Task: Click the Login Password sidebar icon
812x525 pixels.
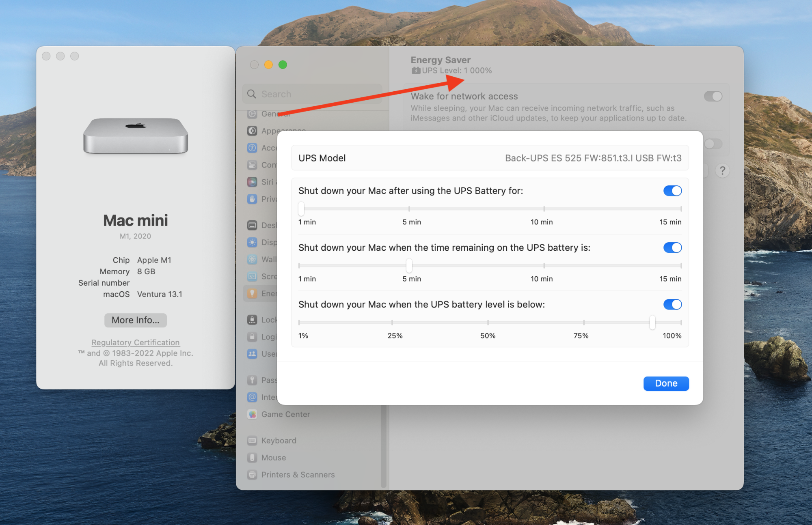Action: [252, 337]
